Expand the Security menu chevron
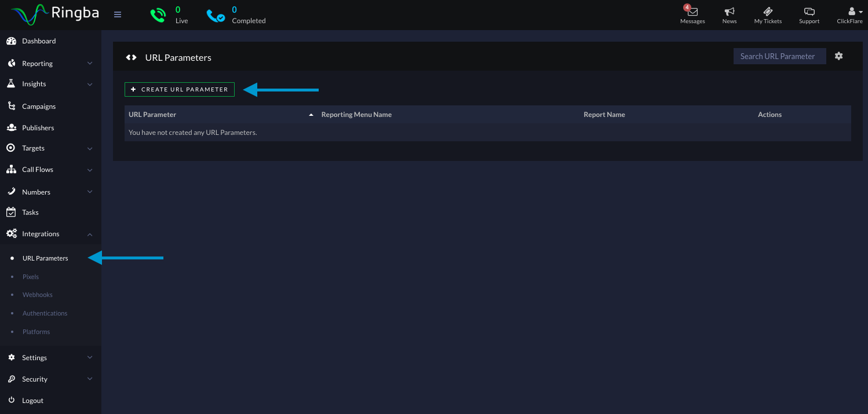Viewport: 868px width, 414px height. 90,379
